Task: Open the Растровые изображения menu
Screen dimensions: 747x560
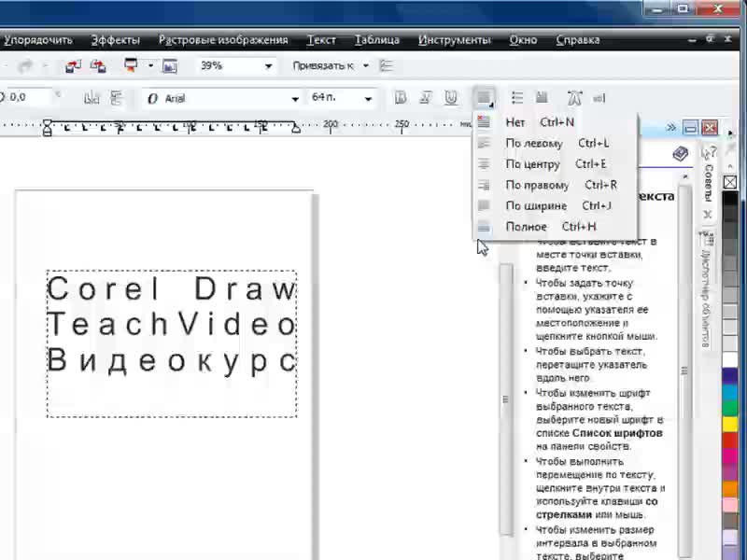Action: coord(223,40)
